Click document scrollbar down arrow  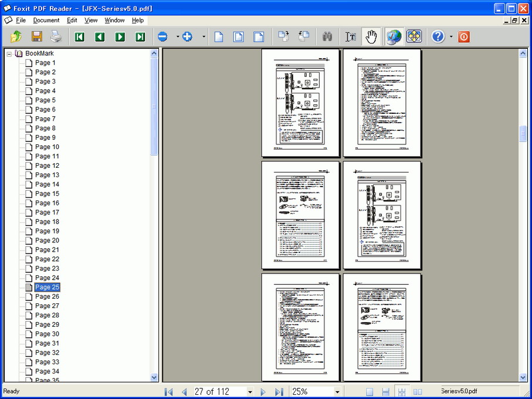pyautogui.click(x=523, y=377)
